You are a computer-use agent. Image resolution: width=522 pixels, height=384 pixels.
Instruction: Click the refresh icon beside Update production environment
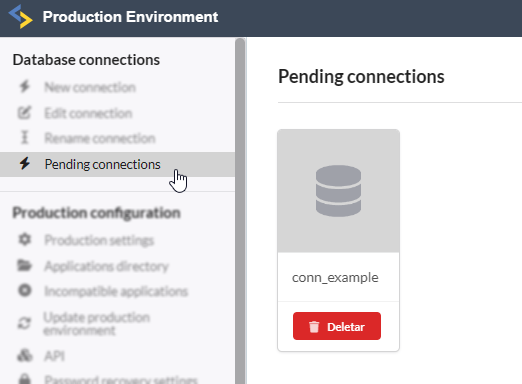click(x=25, y=323)
